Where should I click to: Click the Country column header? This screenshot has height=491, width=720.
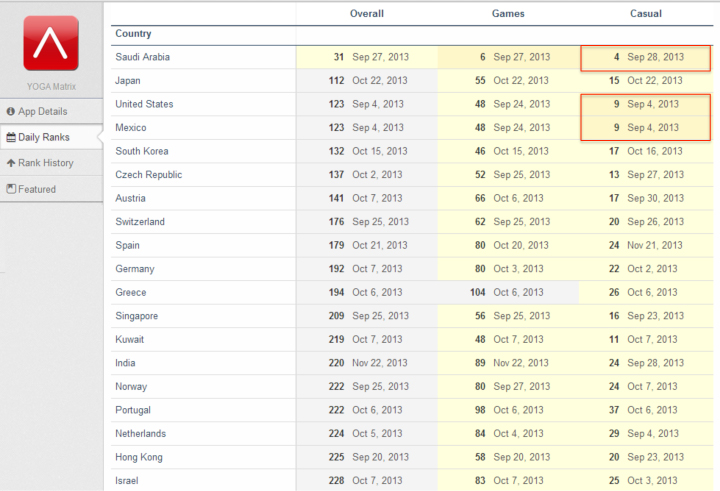pyautogui.click(x=133, y=34)
